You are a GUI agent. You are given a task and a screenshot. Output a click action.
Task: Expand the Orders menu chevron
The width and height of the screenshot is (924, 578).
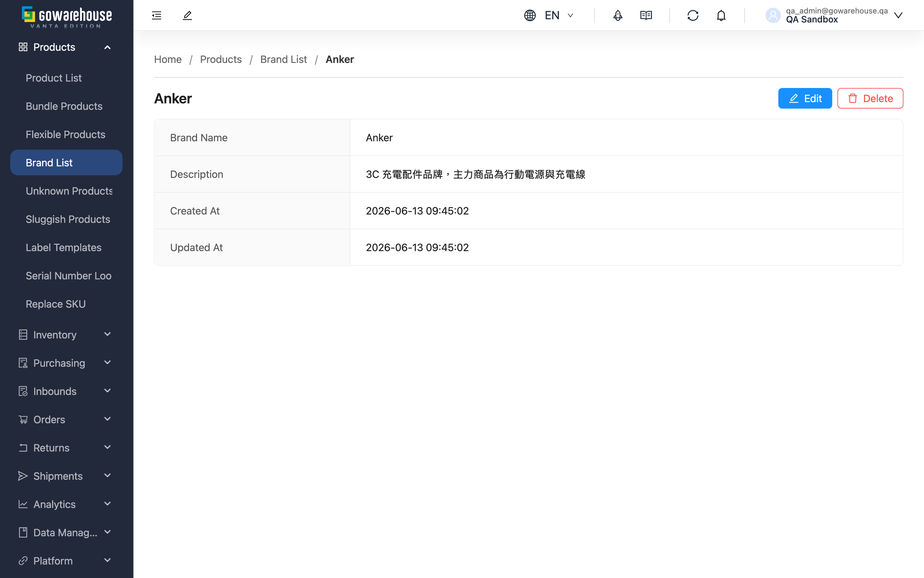click(107, 419)
